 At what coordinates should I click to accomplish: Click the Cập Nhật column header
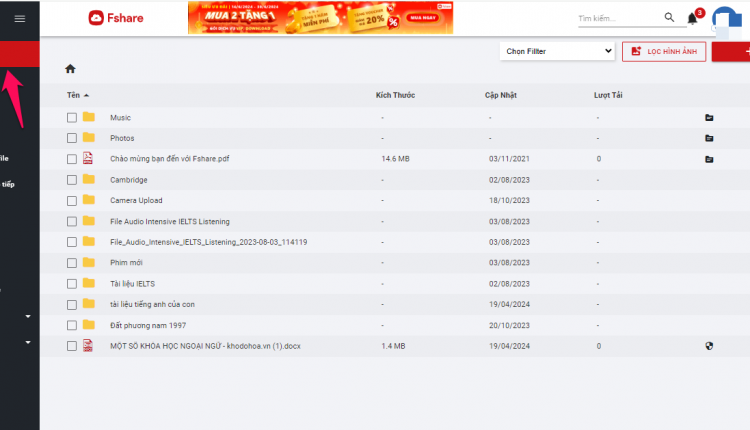coord(501,95)
